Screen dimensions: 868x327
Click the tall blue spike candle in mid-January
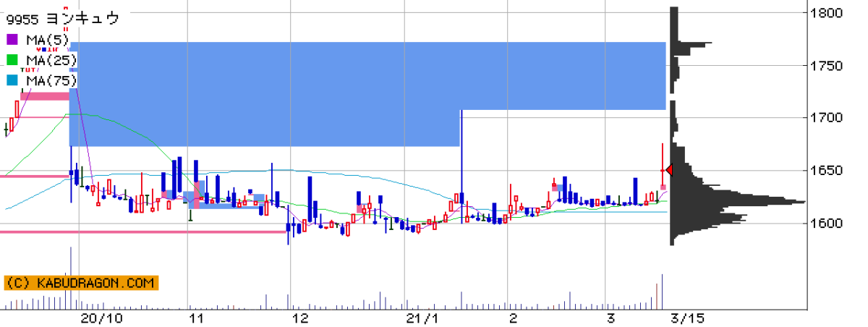pos(461,166)
